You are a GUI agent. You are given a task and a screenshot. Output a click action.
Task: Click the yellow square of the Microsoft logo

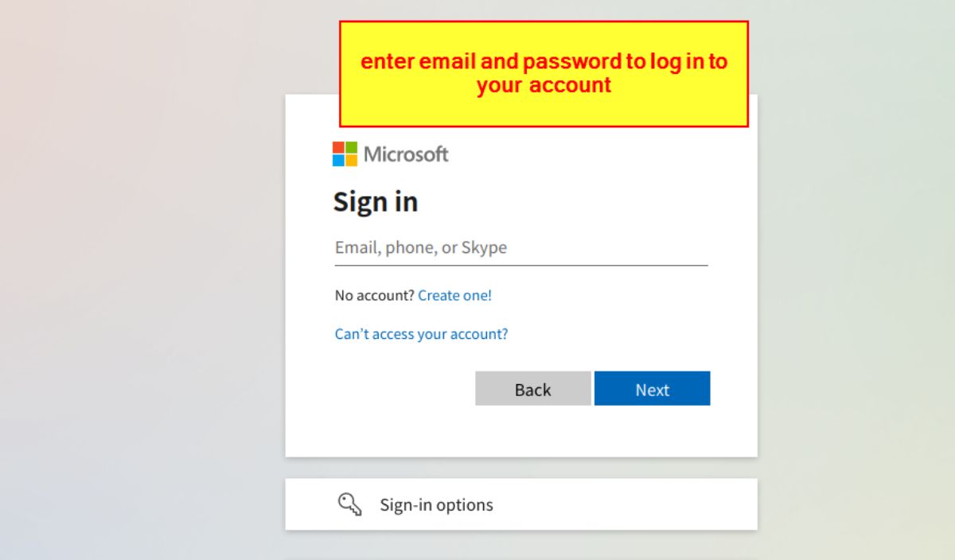coord(350,160)
